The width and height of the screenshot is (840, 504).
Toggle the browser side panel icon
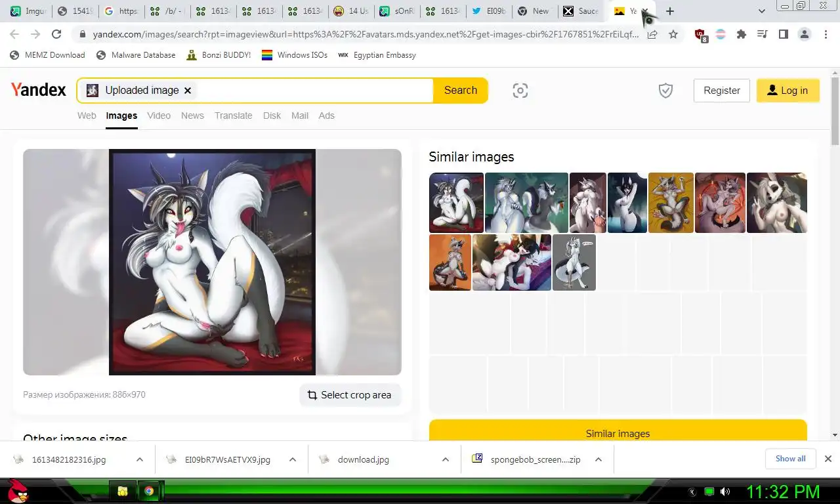(x=783, y=34)
